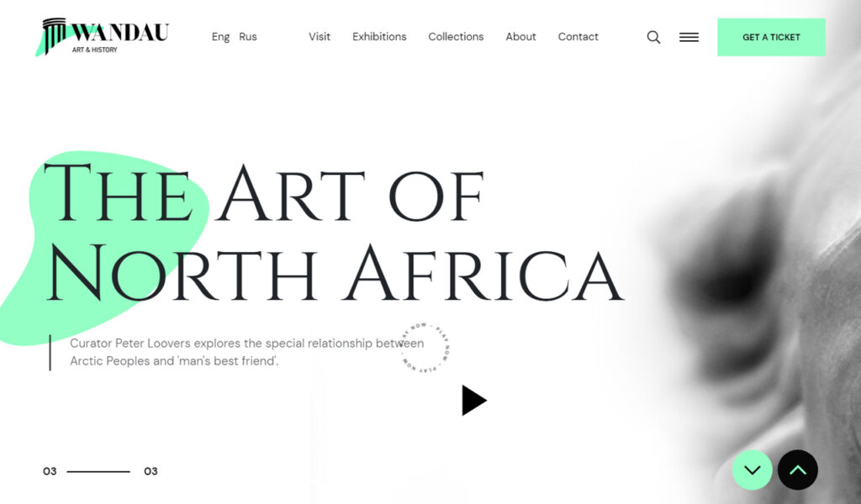Open the Contact page link
Screen dimensions: 861x504
coord(578,37)
